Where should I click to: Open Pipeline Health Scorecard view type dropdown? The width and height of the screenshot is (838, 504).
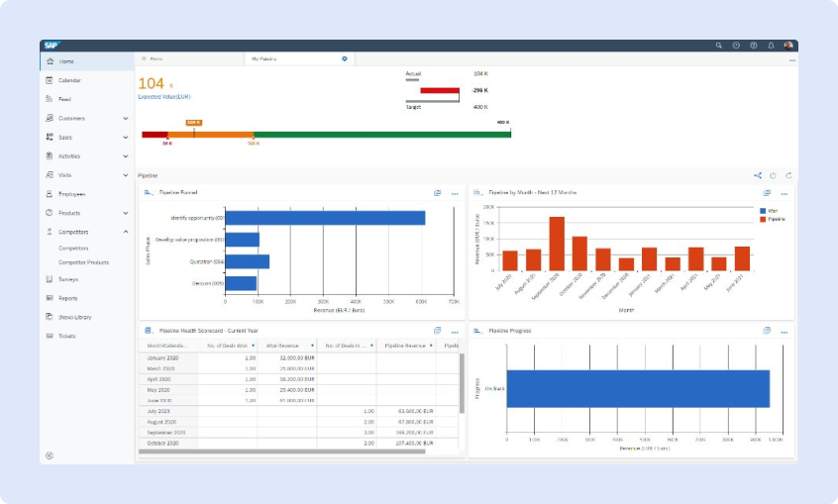pos(150,331)
